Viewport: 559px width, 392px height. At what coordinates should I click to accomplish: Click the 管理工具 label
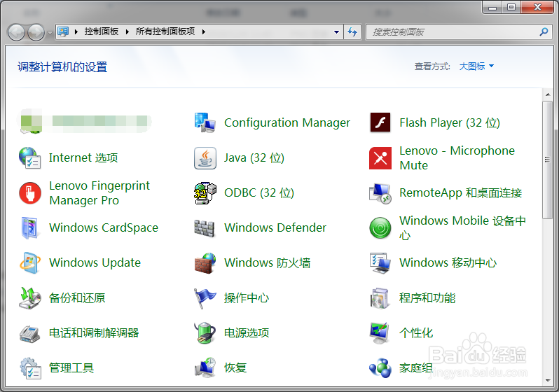[71, 367]
